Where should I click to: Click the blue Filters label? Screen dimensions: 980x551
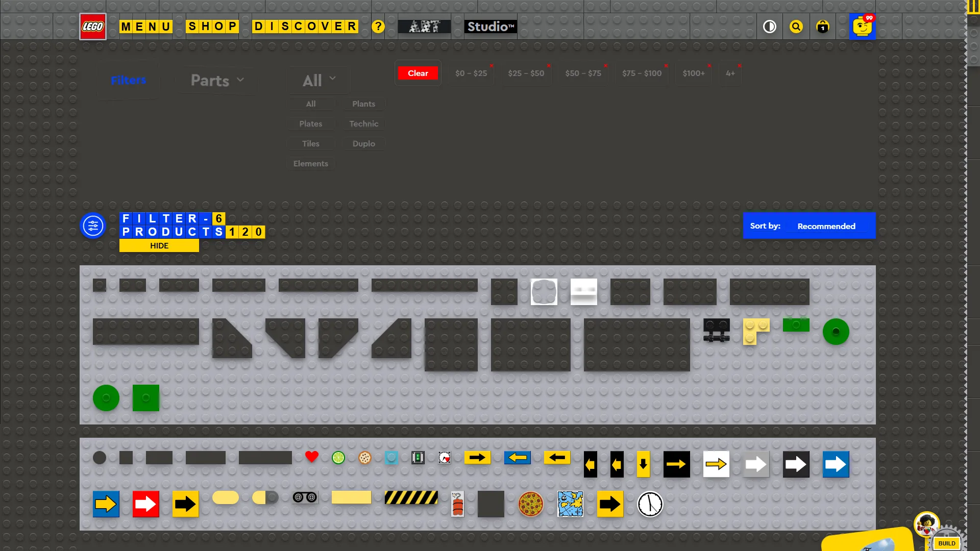(128, 80)
